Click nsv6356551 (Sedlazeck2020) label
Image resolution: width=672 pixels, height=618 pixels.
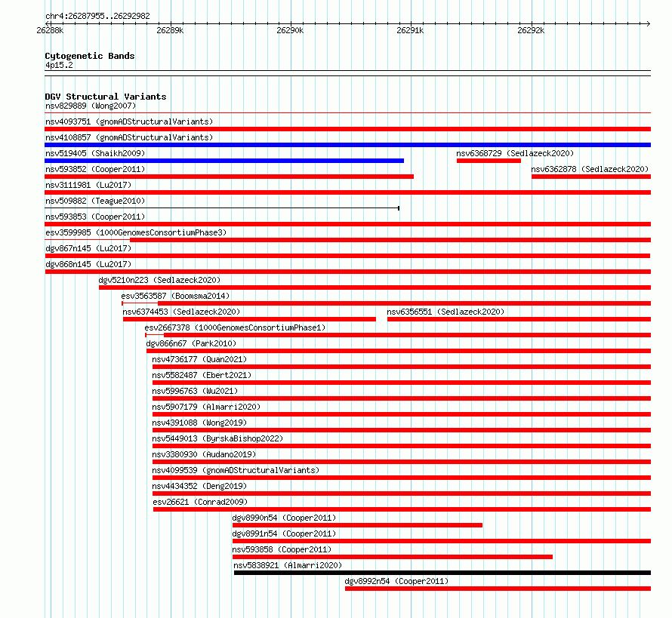pos(445,312)
